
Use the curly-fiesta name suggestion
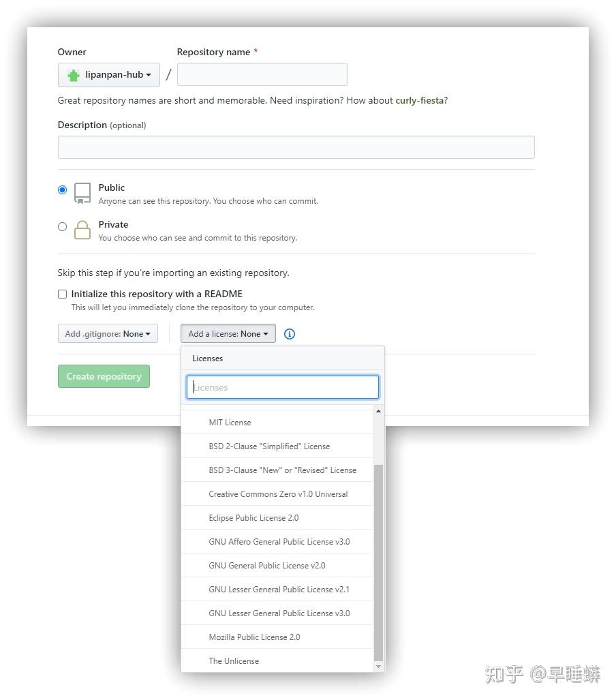(x=420, y=101)
